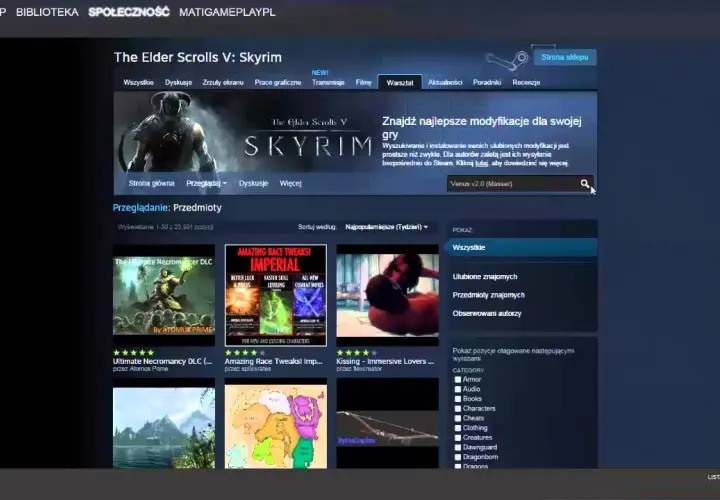The image size is (720, 500).
Task: Open Ultimate Necromancy DLC thumbnail
Action: (164, 295)
